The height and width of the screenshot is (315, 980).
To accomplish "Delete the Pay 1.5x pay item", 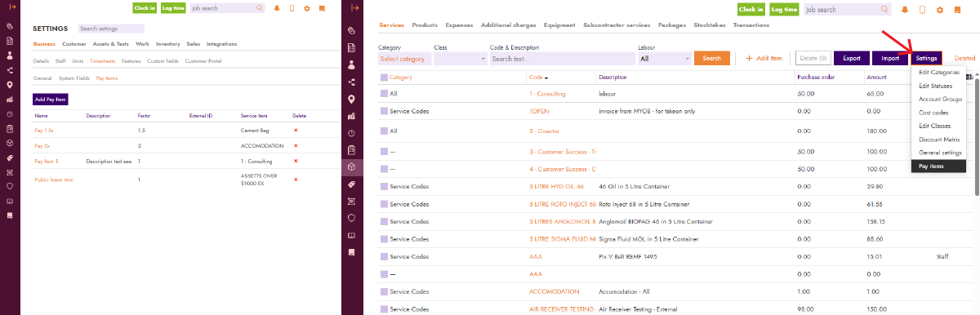I will tap(296, 131).
